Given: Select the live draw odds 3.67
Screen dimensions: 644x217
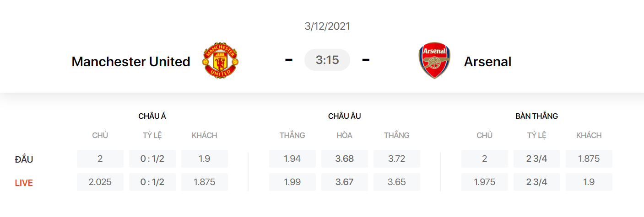Looking at the screenshot, I should [x=344, y=182].
